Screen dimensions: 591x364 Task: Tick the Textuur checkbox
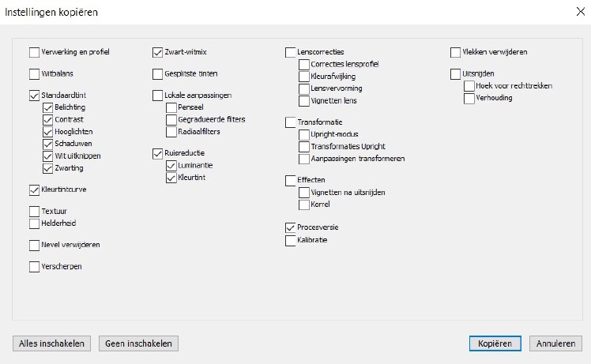(x=34, y=211)
